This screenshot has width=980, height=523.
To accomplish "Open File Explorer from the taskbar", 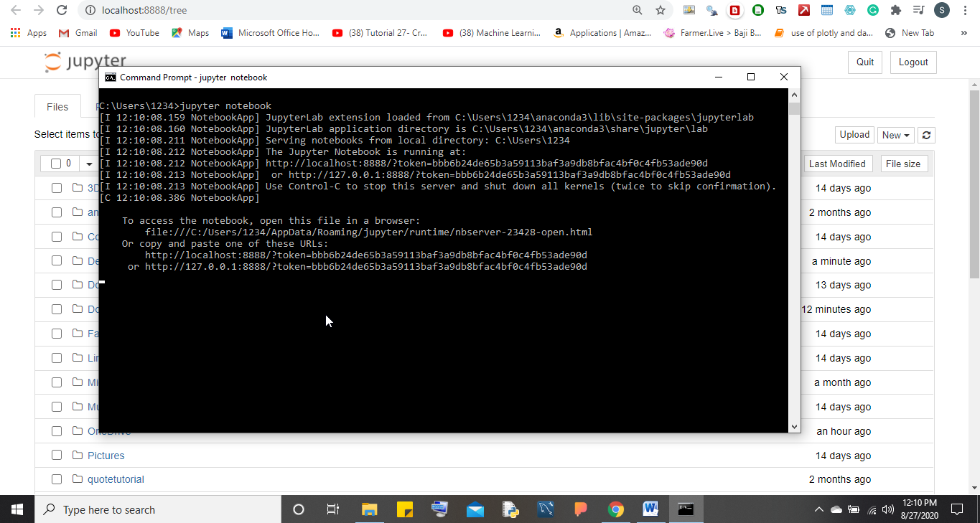I will coord(369,509).
